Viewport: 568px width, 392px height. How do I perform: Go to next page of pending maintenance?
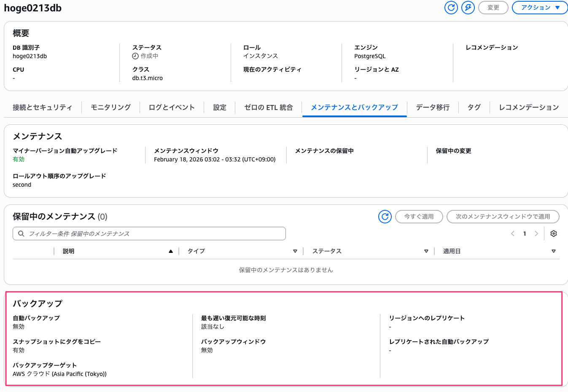(x=536, y=234)
